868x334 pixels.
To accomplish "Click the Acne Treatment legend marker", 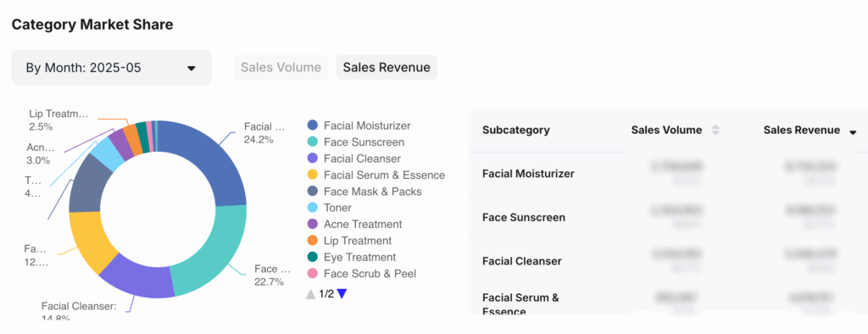I will (312, 225).
